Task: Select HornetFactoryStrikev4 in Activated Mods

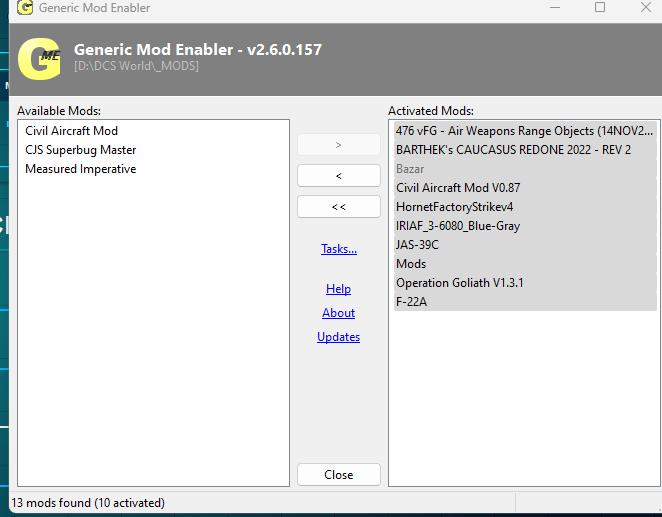Action: point(525,207)
